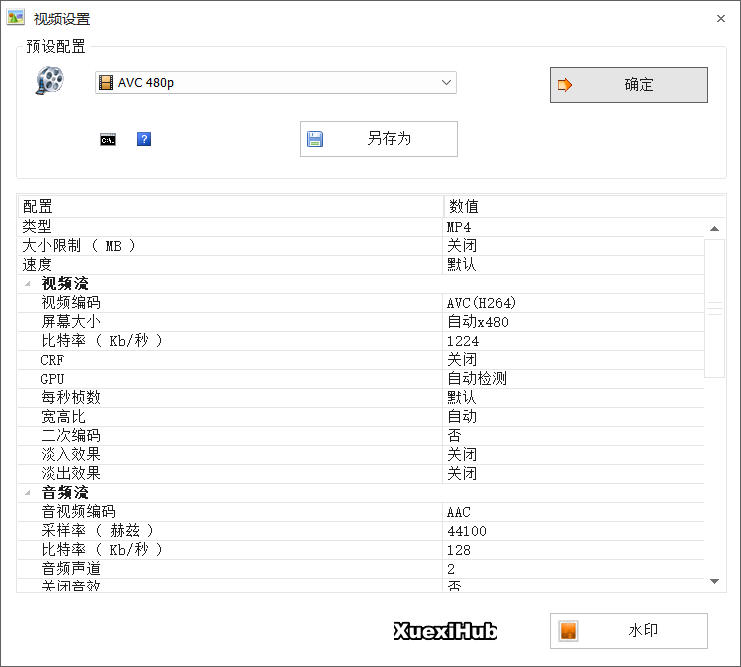This screenshot has height=667, width=741.
Task: Click the floppy disk icon on 另存为
Action: click(x=315, y=139)
